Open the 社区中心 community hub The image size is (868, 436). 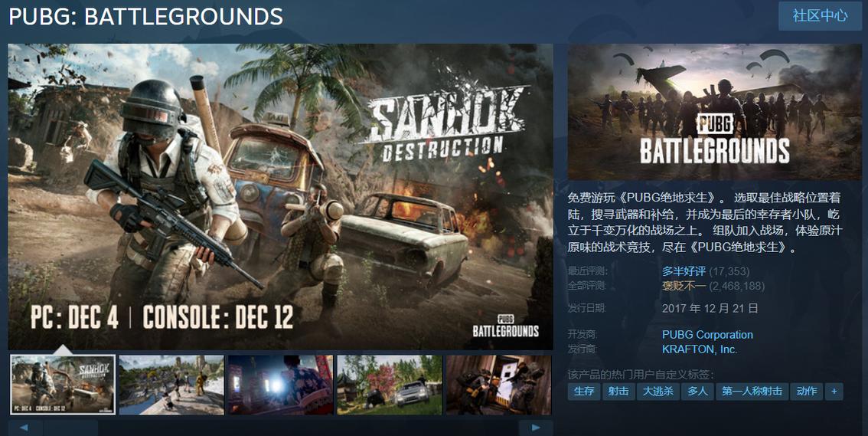(820, 15)
